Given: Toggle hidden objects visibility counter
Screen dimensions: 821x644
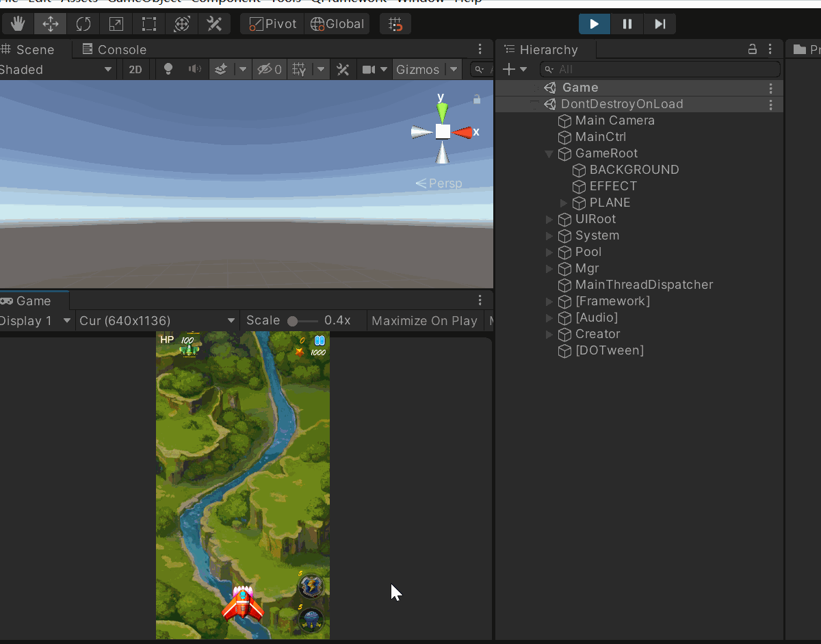Looking at the screenshot, I should tap(269, 69).
